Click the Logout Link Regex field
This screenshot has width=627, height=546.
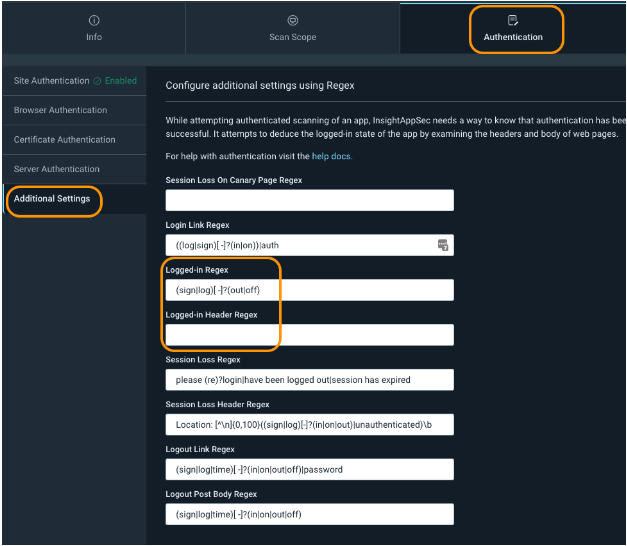pos(309,470)
